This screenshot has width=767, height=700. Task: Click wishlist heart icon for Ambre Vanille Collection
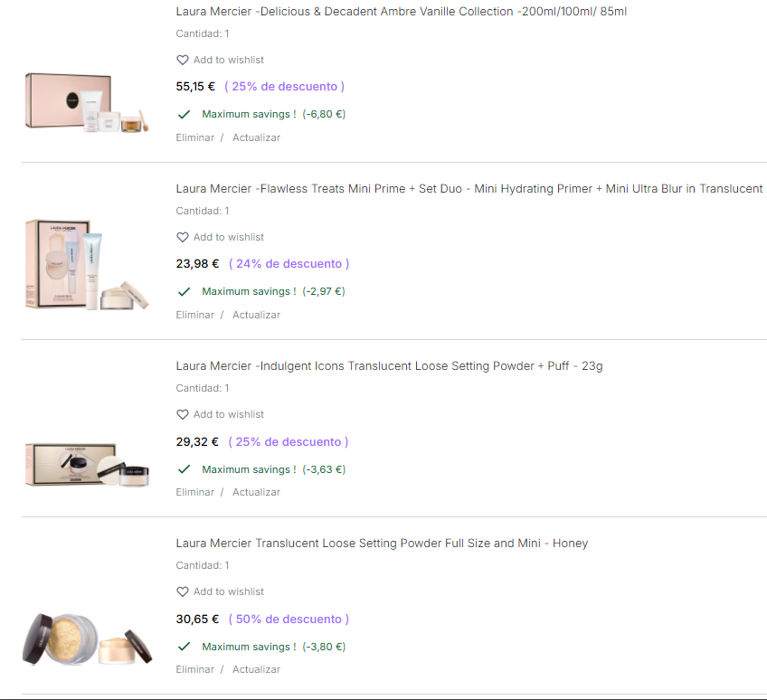coord(183,61)
